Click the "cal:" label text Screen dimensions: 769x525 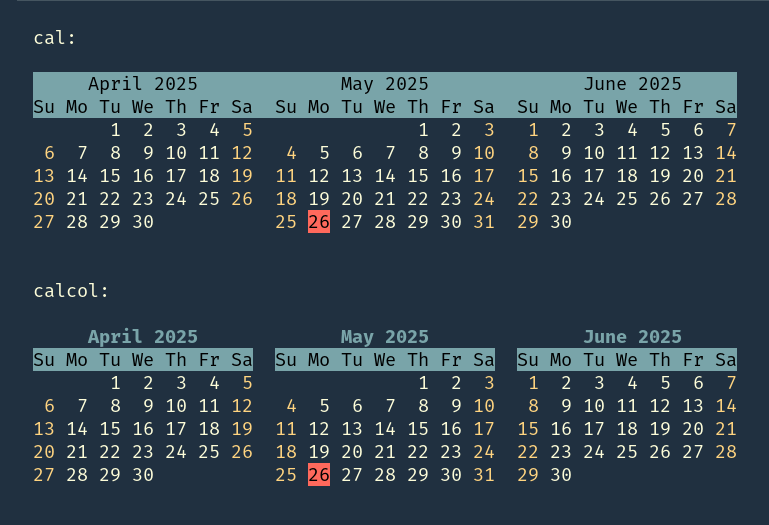pos(55,38)
